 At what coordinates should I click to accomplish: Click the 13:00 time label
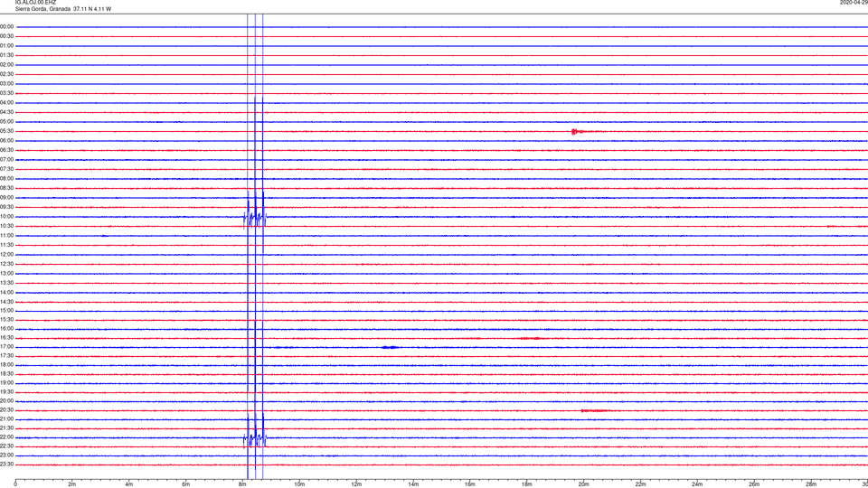(x=6, y=273)
